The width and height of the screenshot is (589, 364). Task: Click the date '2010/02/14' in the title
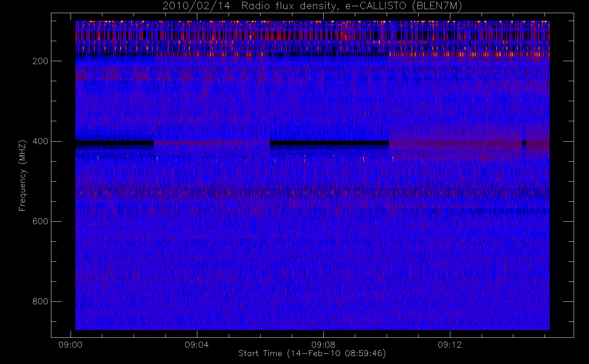[x=197, y=6]
